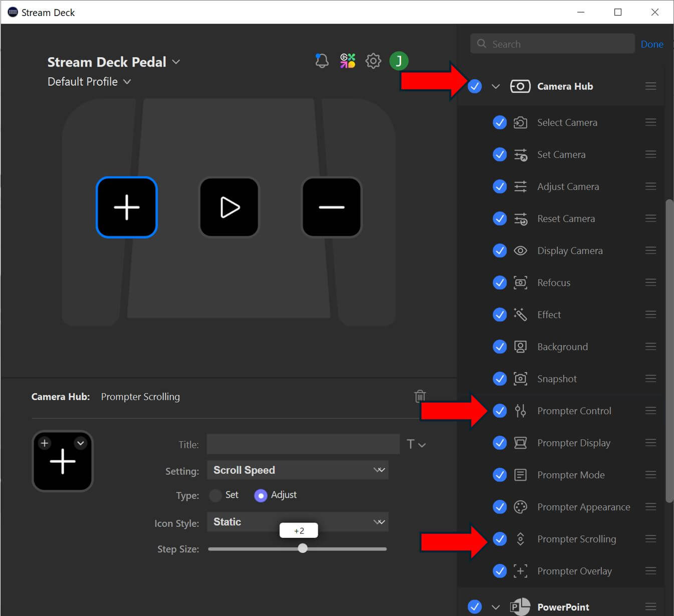Click the Select Camera action icon

pyautogui.click(x=521, y=123)
